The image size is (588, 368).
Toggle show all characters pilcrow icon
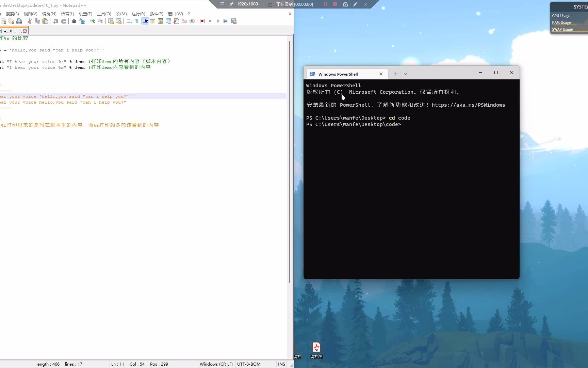137,21
